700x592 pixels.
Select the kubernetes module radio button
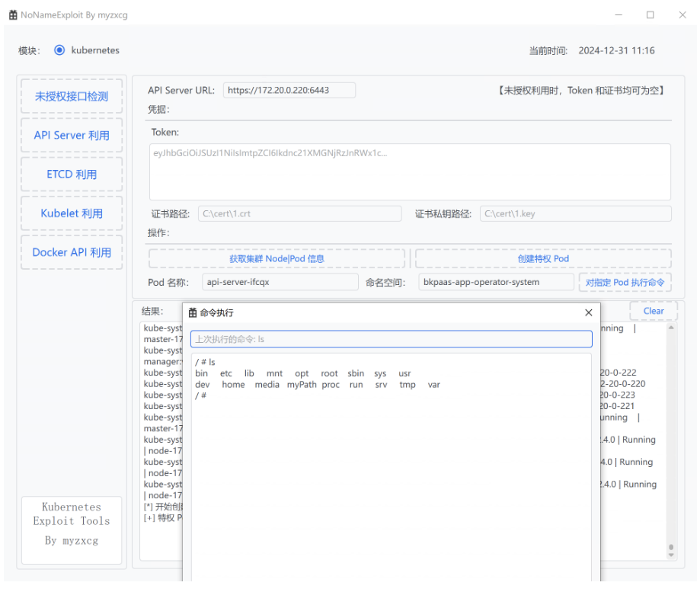[59, 50]
